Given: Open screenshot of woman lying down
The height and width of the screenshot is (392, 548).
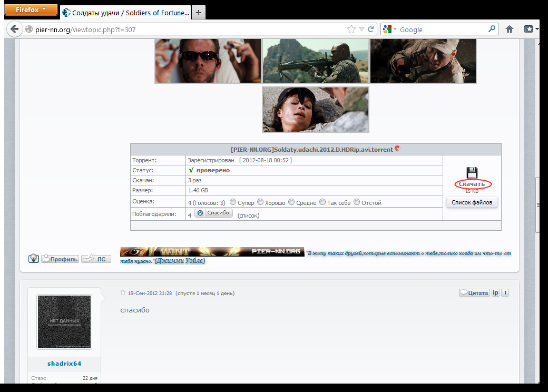Looking at the screenshot, I should 316,110.
